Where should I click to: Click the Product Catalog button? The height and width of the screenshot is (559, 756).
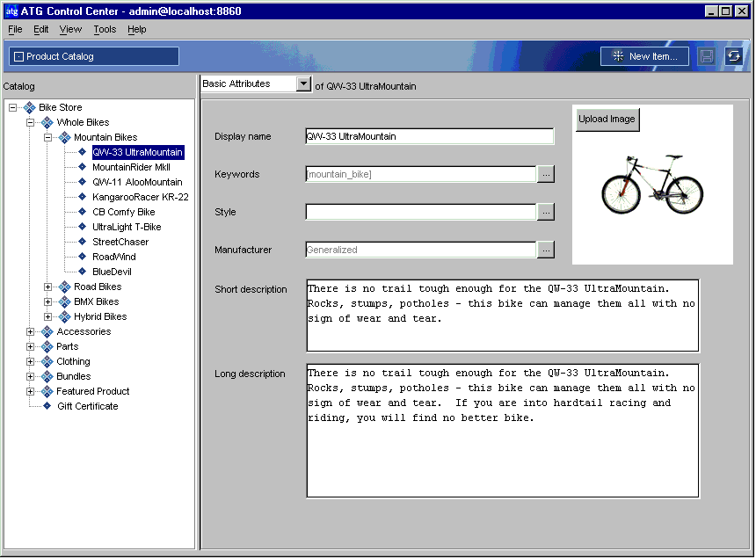click(x=94, y=56)
